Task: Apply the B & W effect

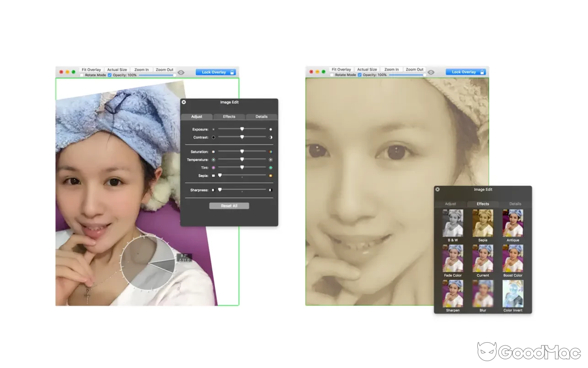Action: coord(453,223)
